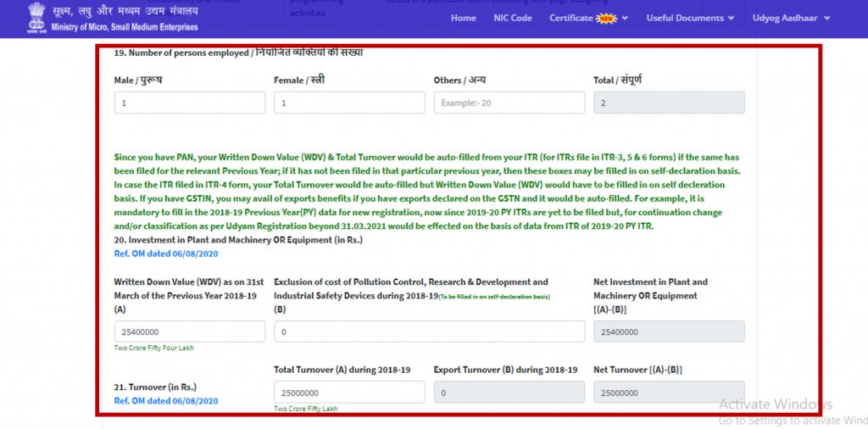
Task: Click the Total Turnover (A) input field
Action: [349, 393]
